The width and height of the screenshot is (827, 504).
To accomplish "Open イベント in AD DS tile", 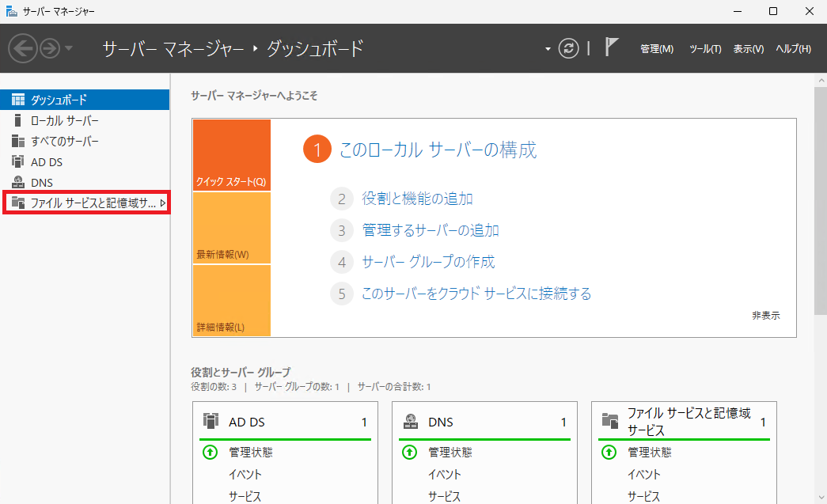I will coord(245,475).
